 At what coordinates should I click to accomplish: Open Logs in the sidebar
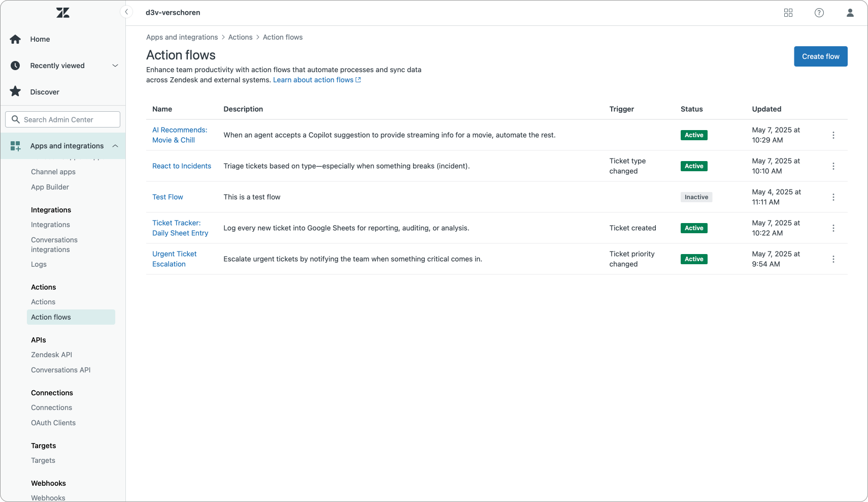coord(39,264)
